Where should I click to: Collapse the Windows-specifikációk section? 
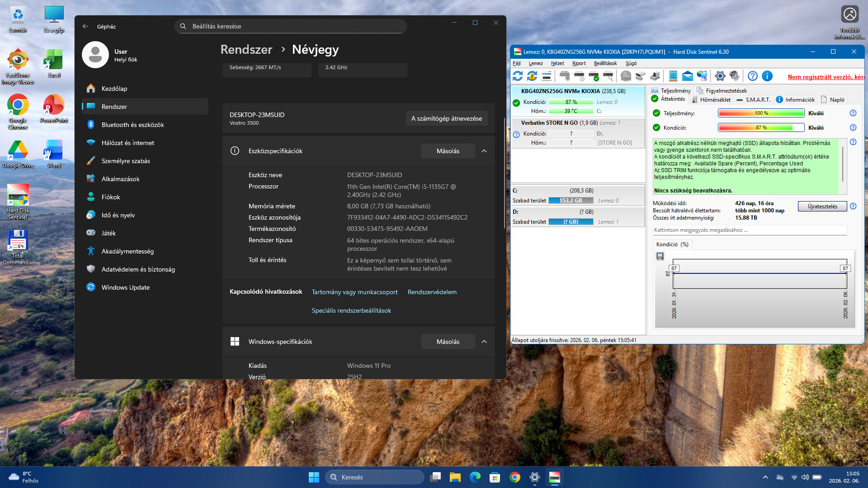pyautogui.click(x=484, y=342)
